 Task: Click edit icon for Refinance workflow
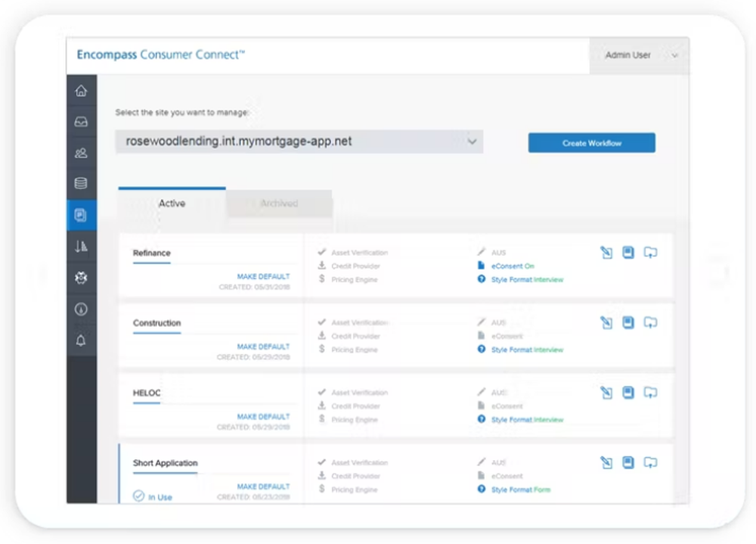(606, 253)
